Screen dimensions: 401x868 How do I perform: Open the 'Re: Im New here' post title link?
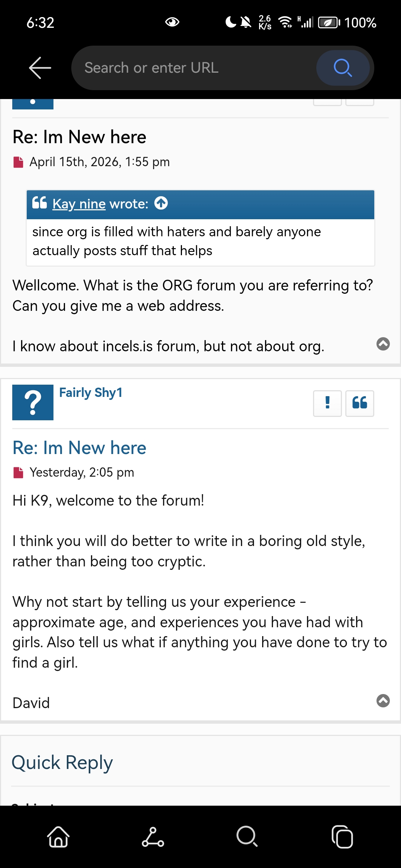coord(79,448)
